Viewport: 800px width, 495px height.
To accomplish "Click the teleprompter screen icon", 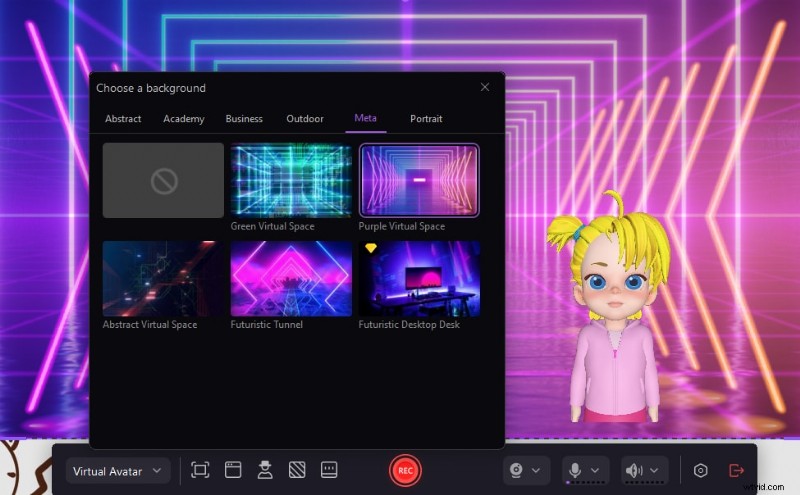I will tap(329, 470).
